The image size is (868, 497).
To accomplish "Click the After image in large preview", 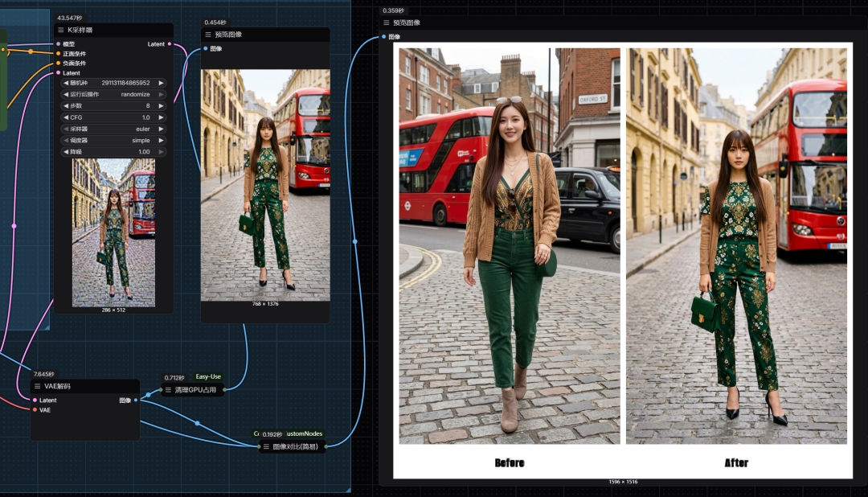I will coord(736,246).
